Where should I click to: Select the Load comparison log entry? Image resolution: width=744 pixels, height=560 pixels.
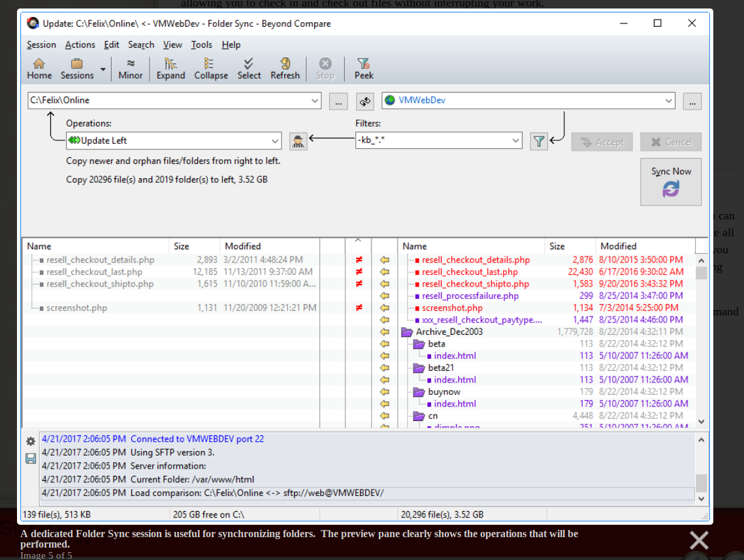[367, 493]
